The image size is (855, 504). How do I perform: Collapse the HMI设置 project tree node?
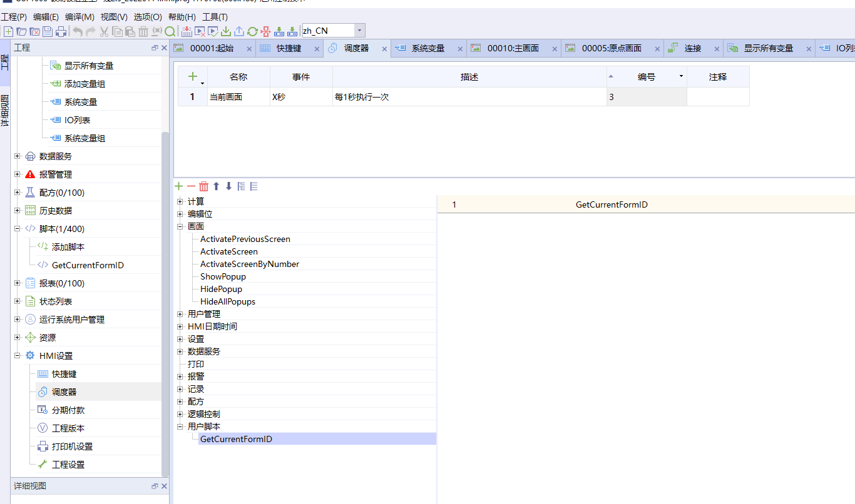(x=18, y=356)
